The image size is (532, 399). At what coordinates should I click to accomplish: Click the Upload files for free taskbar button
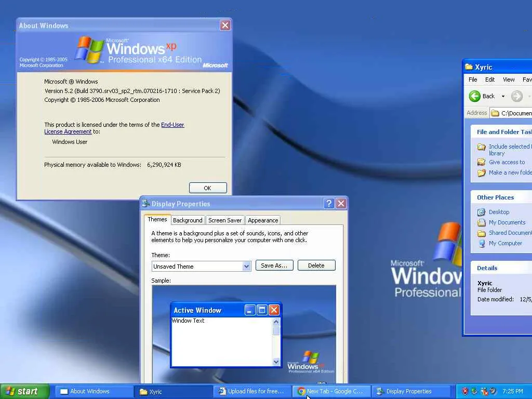point(252,392)
